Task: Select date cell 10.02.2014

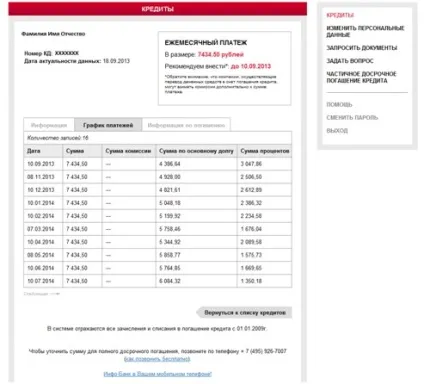Action: 41,216
